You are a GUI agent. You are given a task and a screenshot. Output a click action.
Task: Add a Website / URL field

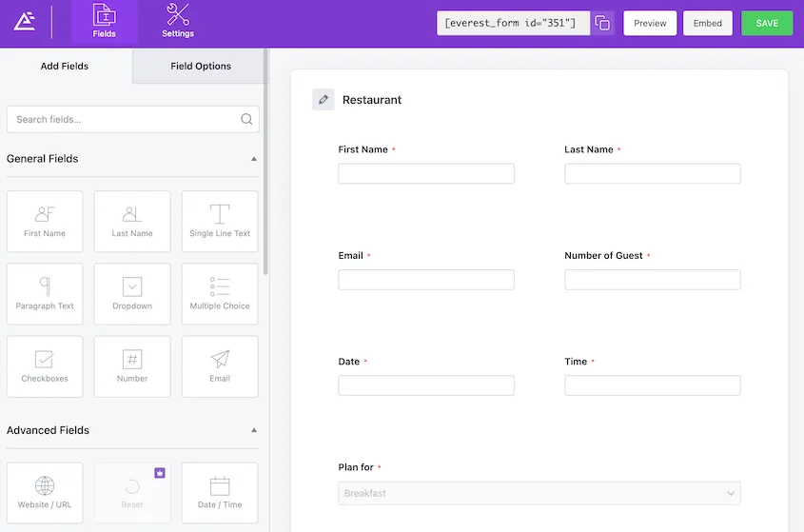45,492
